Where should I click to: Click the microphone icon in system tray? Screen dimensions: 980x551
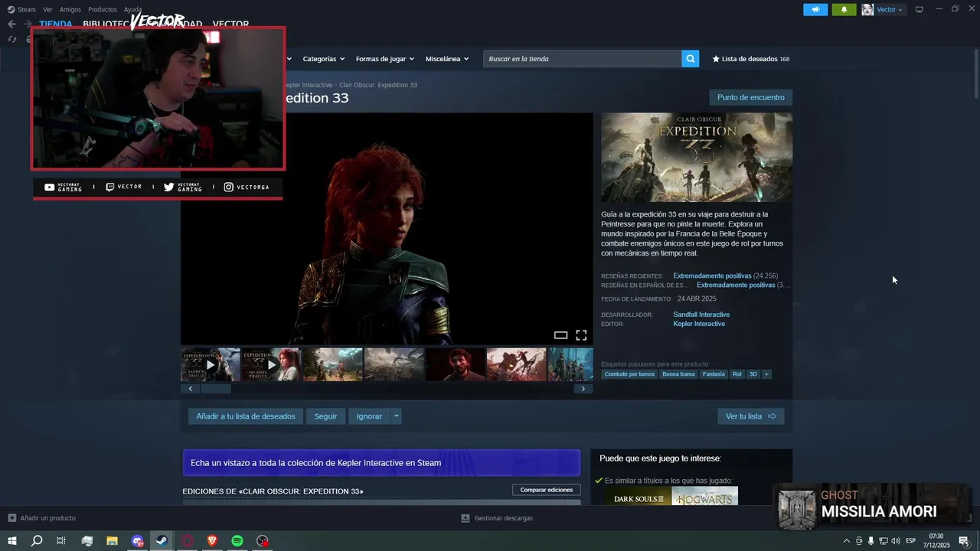pos(871,541)
